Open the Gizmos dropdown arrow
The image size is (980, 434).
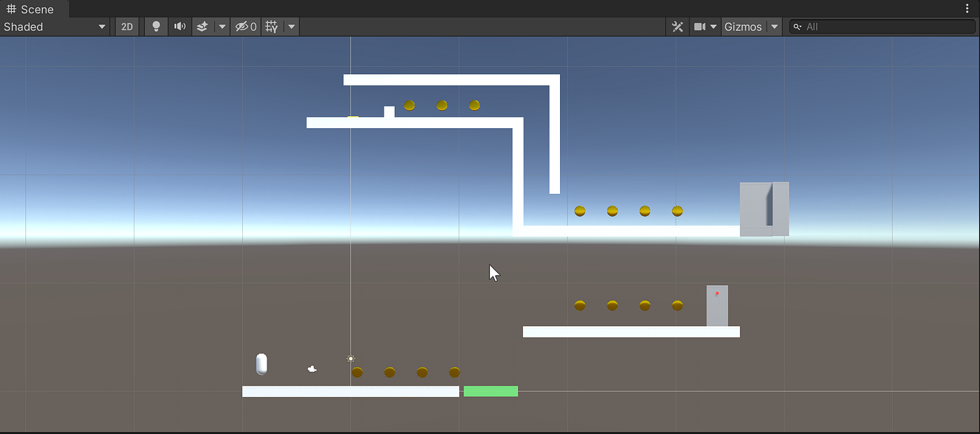(x=773, y=27)
